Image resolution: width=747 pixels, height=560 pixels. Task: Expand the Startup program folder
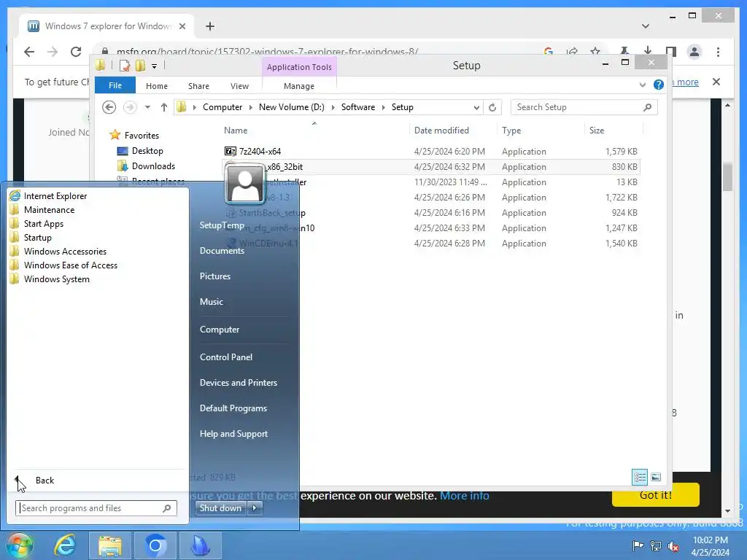click(37, 237)
